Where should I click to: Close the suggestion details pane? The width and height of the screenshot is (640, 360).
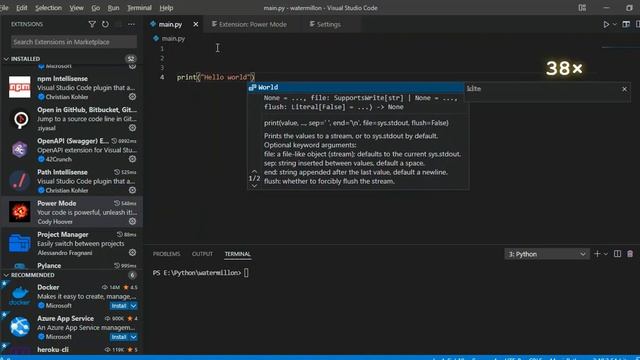pyautogui.click(x=624, y=89)
